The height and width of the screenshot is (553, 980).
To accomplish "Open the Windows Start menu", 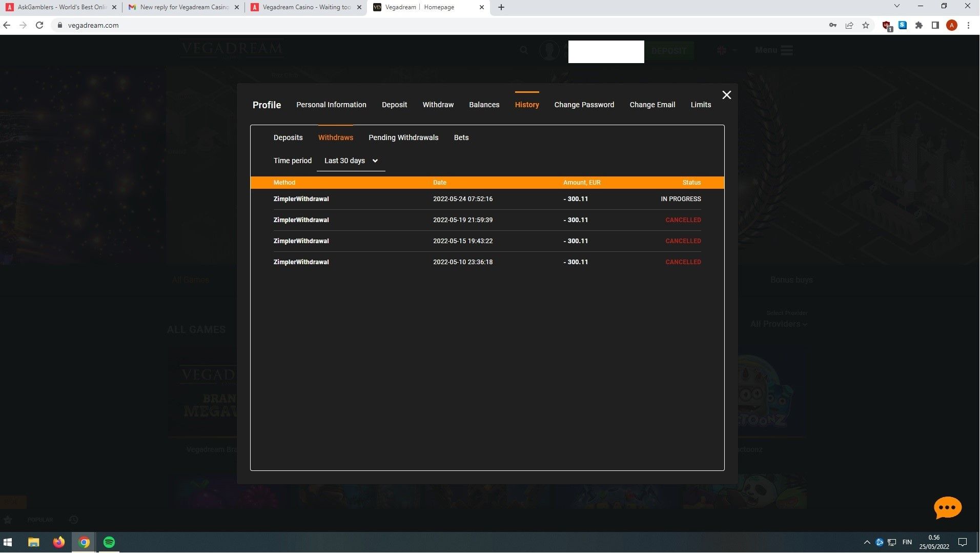I will (8, 542).
